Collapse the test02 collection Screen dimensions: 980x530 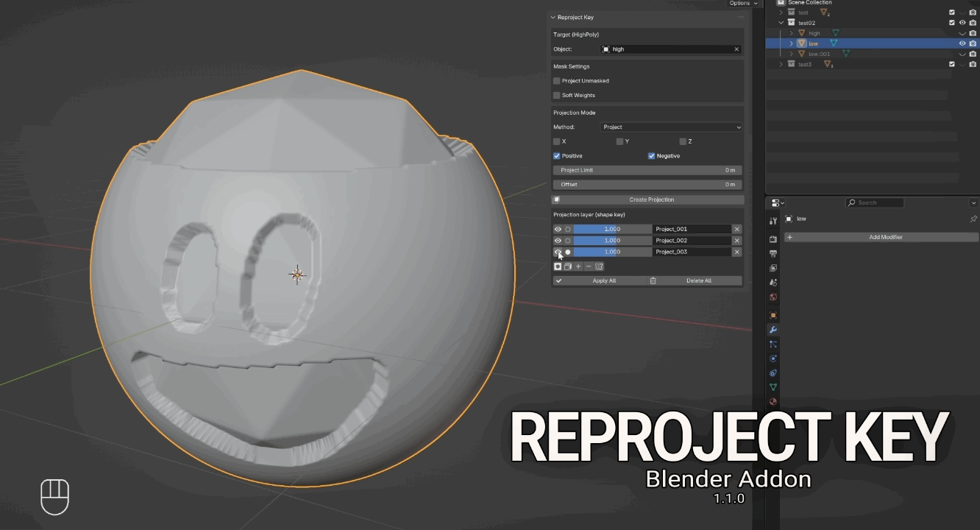tap(781, 23)
